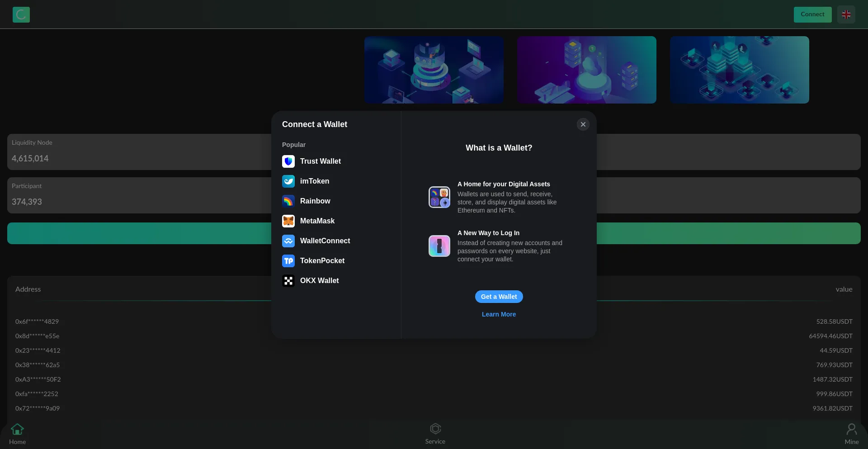Click the Popular section label
Screen dimensions: 868x449
[294, 145]
